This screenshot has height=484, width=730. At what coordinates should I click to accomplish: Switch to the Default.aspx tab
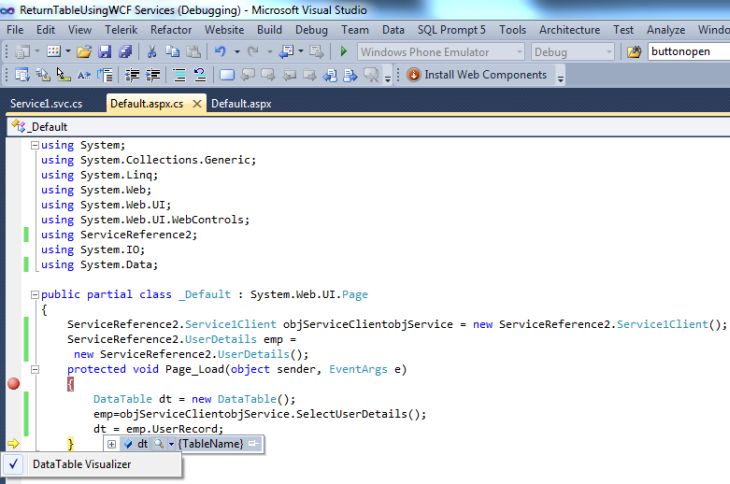click(x=241, y=104)
